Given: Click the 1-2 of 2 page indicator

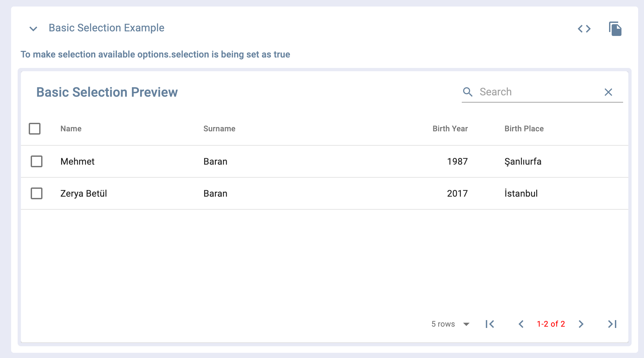Looking at the screenshot, I should click(x=551, y=324).
